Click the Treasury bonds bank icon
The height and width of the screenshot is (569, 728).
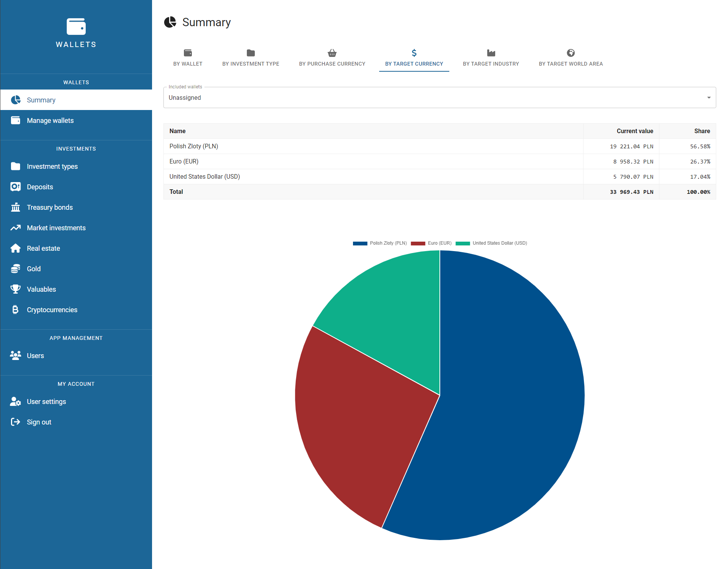tap(16, 207)
